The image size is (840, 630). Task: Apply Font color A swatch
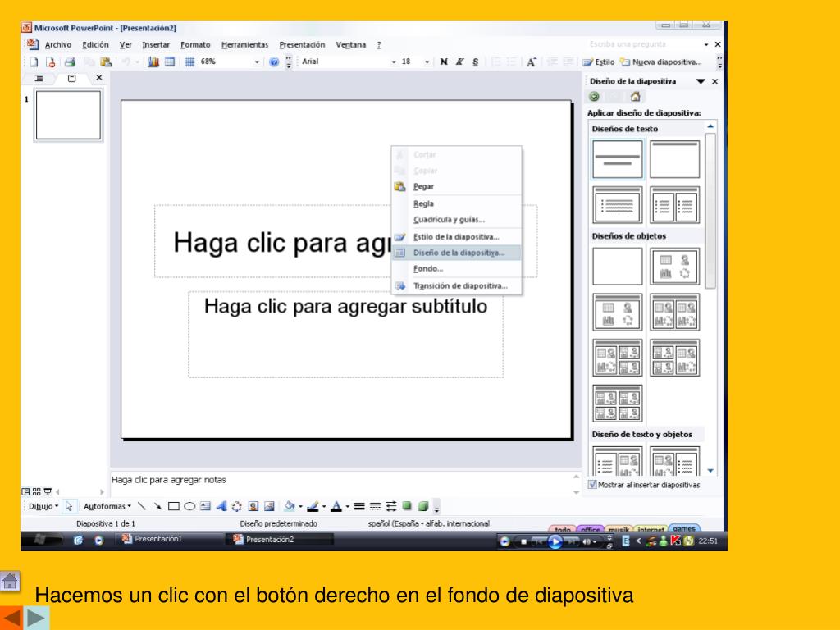336,506
